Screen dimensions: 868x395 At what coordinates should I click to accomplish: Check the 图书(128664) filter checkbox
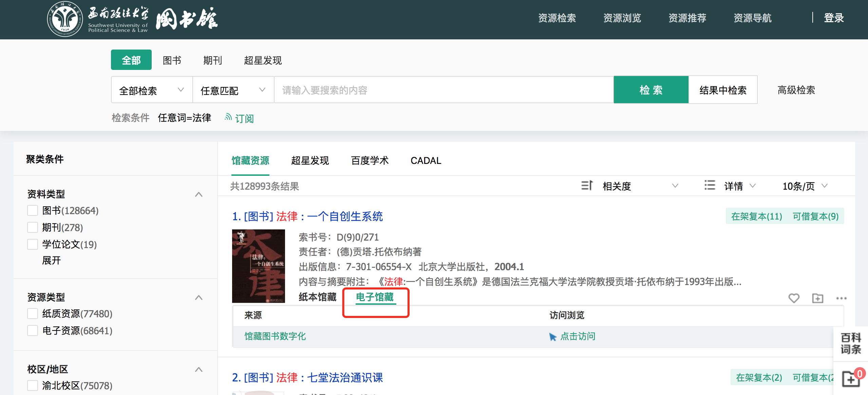[33, 210]
